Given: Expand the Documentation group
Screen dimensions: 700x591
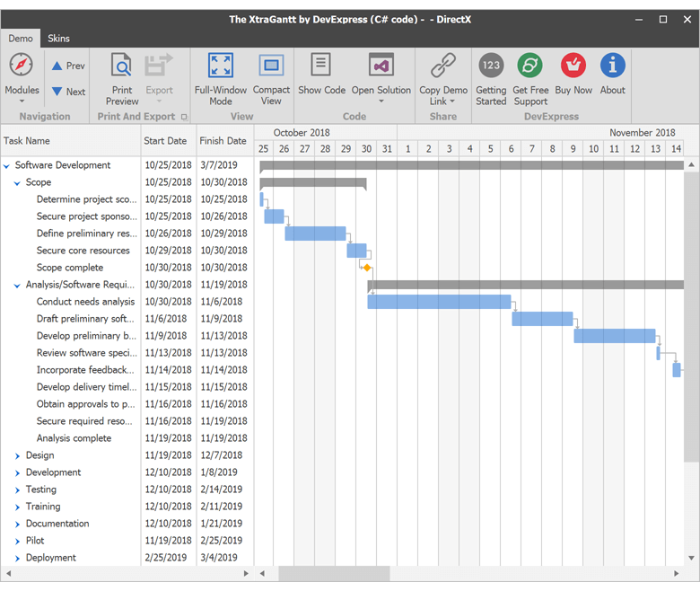Looking at the screenshot, I should [x=17, y=524].
